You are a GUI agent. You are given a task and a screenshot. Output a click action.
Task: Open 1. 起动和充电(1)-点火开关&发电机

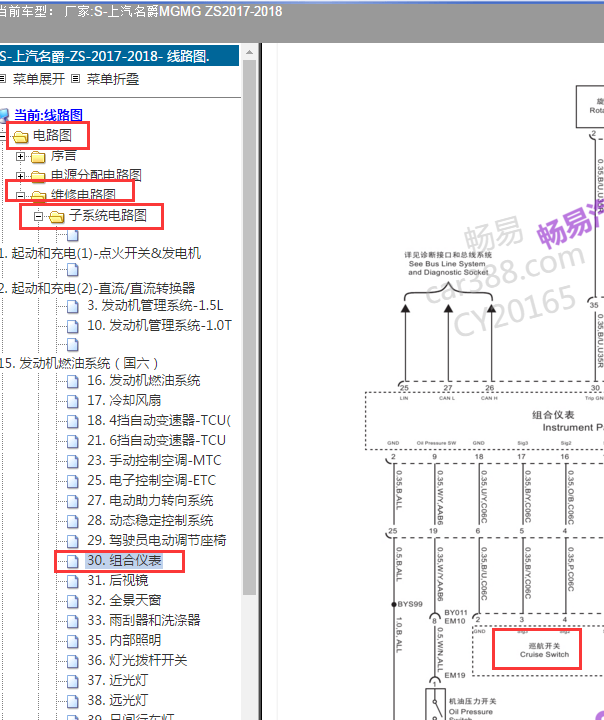[x=100, y=253]
